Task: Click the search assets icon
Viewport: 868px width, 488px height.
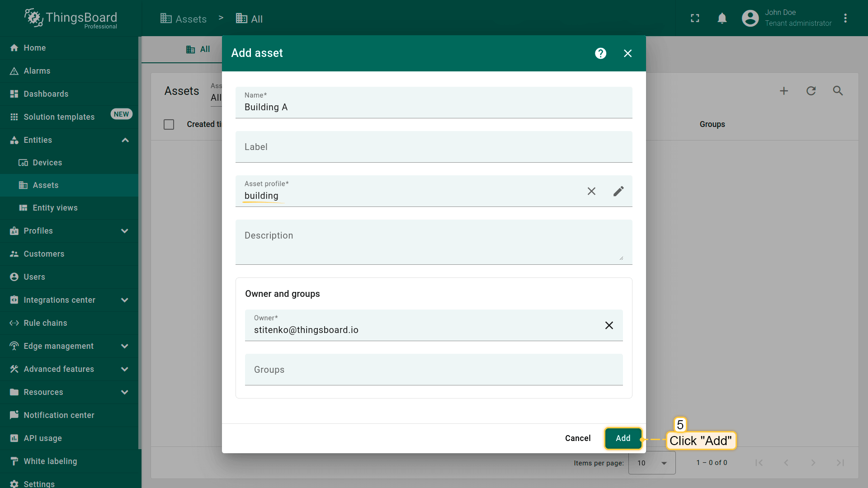Action: point(838,91)
